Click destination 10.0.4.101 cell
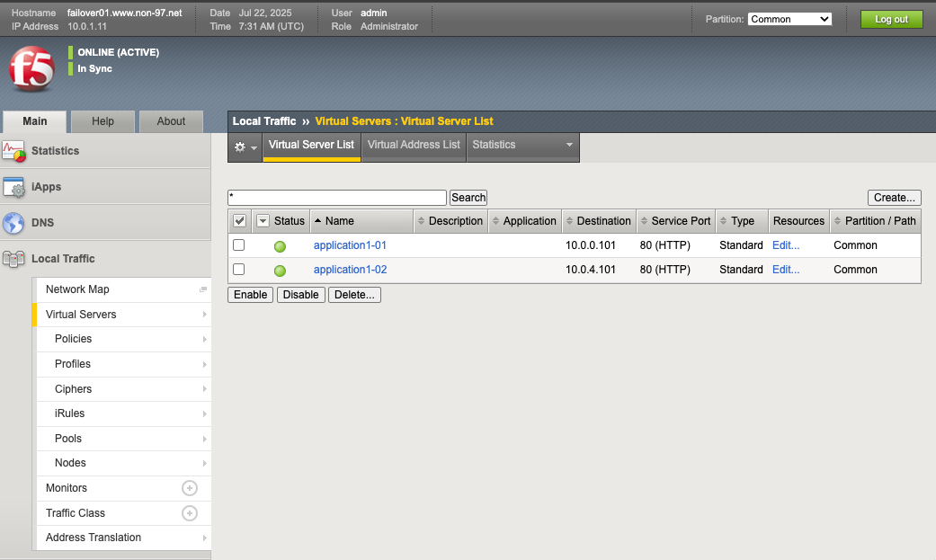 [x=591, y=270]
